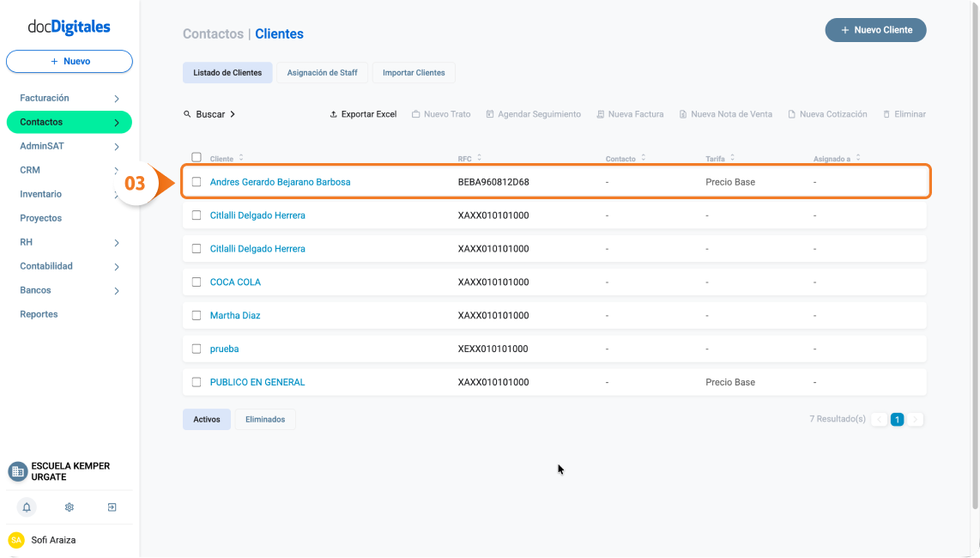Screen dimensions: 980x558
Task: Open client Martha Diaz
Action: tap(235, 315)
